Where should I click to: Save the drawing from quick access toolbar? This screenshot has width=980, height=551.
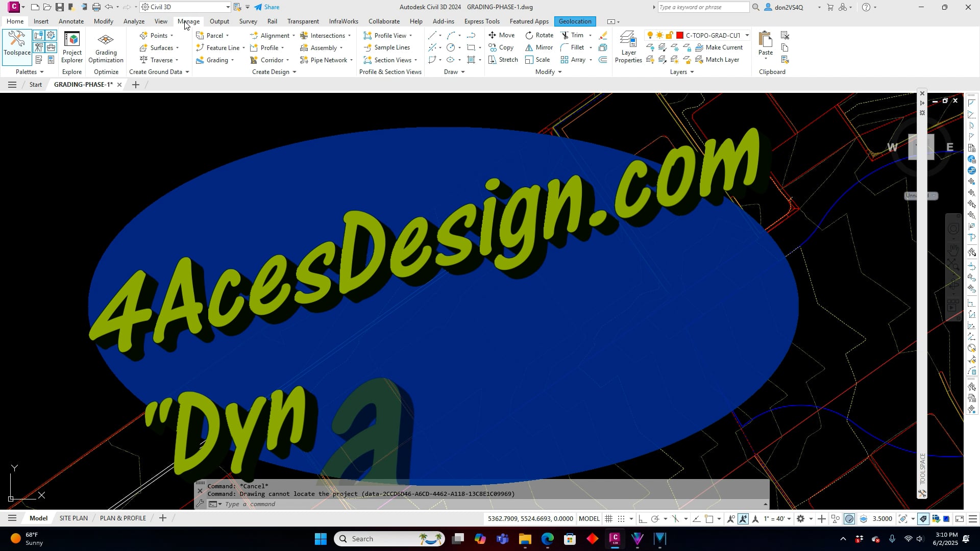tap(60, 7)
